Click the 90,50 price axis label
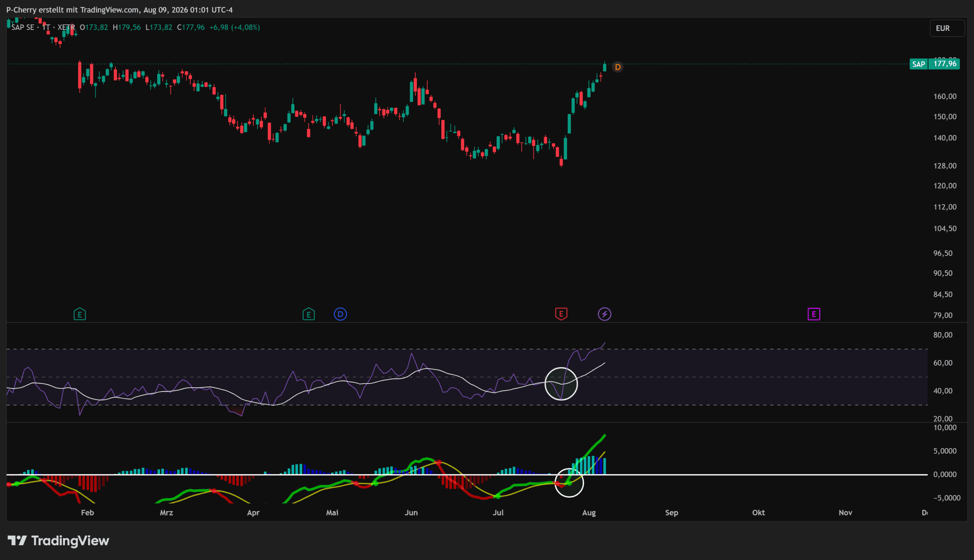The height and width of the screenshot is (560, 974). [x=943, y=273]
